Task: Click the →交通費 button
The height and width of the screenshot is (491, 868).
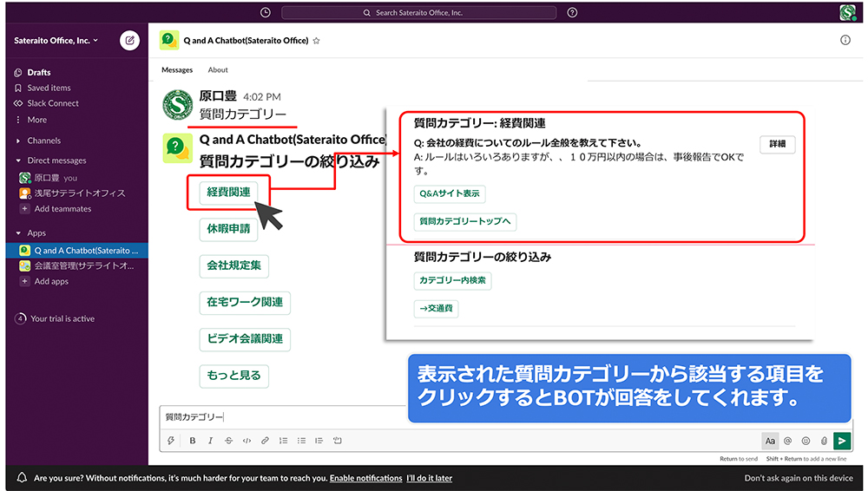Action: click(437, 308)
